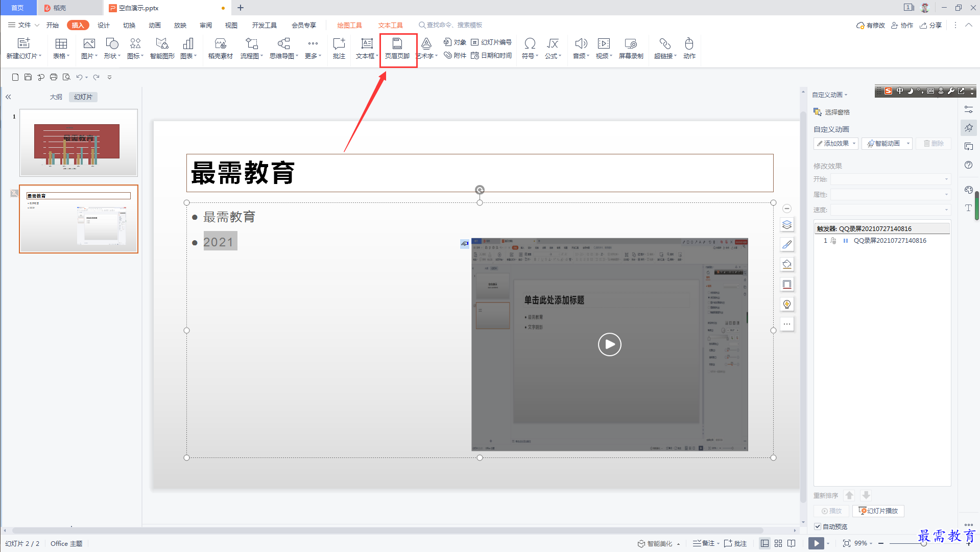Open the 审阅 review tab
The width and height of the screenshot is (980, 552).
click(206, 25)
